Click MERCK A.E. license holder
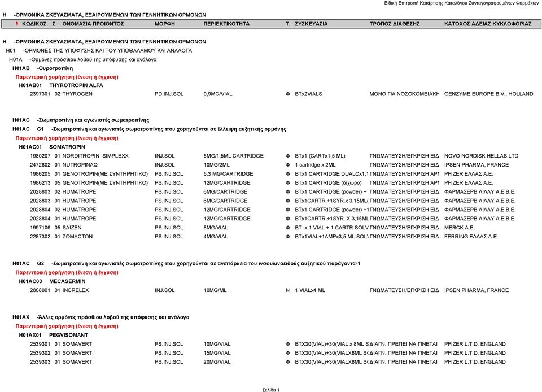The width and height of the screenshot is (542, 392). (460, 228)
